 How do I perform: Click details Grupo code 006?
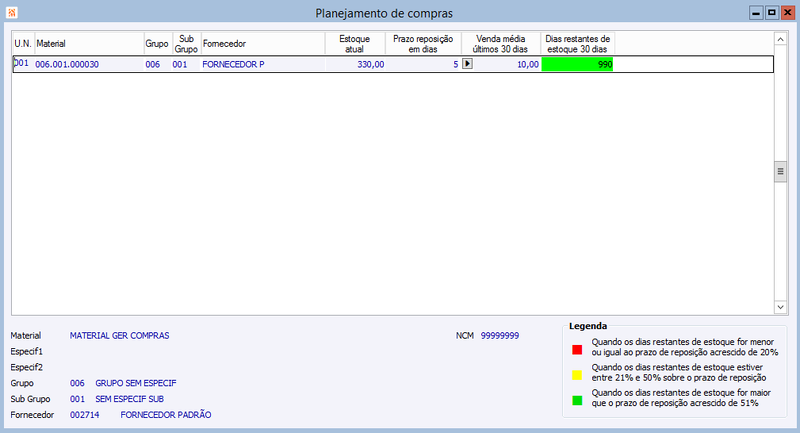point(77,383)
